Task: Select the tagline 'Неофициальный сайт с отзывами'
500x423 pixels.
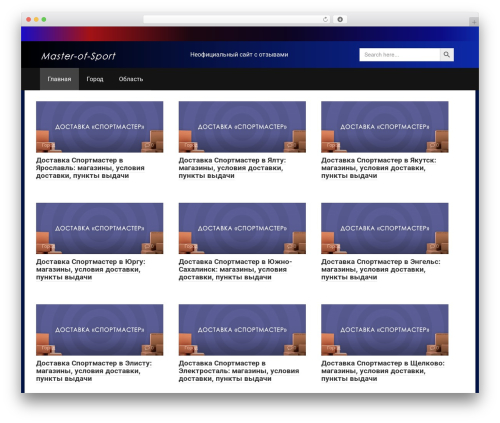Action: click(239, 55)
